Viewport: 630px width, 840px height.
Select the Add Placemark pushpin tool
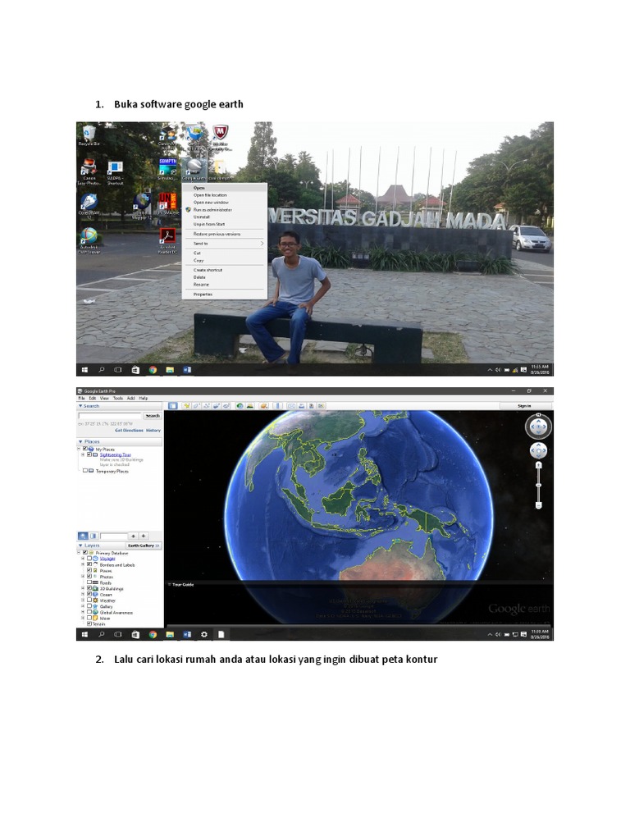point(186,406)
